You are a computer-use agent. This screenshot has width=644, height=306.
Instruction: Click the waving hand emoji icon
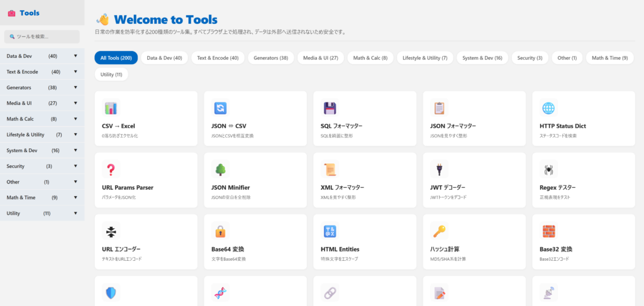click(x=103, y=19)
